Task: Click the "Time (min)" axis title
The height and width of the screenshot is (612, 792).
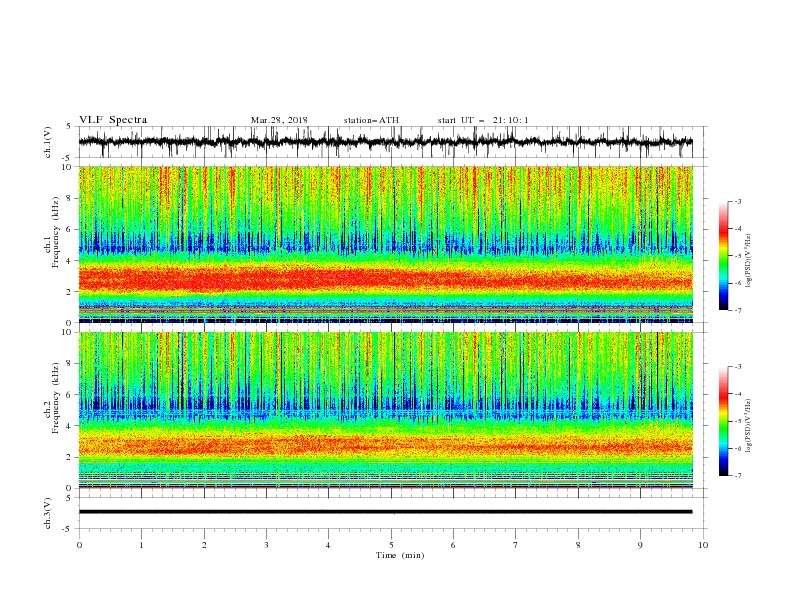Action: 400,555
